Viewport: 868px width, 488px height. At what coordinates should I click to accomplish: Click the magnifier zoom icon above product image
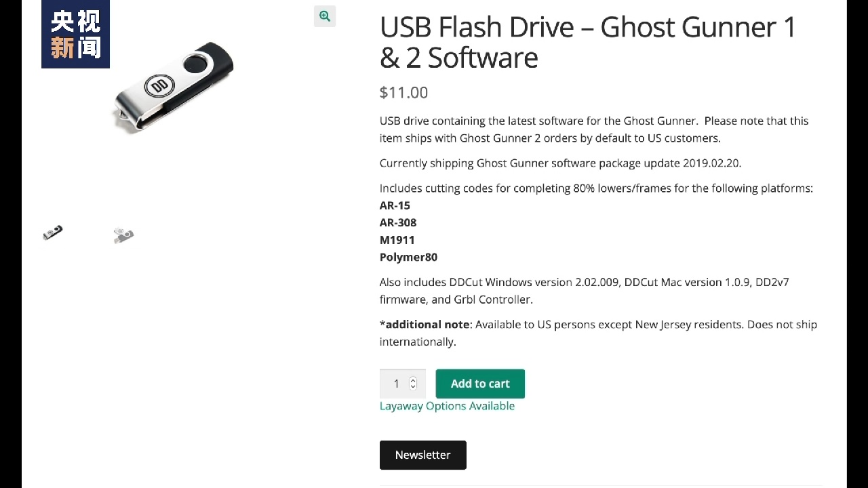click(x=325, y=16)
